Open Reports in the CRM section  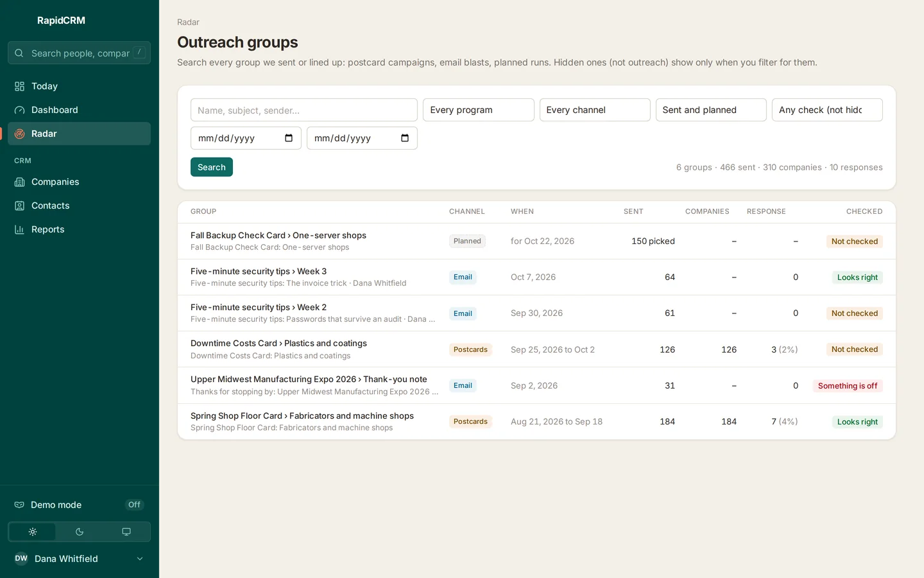coord(80,229)
